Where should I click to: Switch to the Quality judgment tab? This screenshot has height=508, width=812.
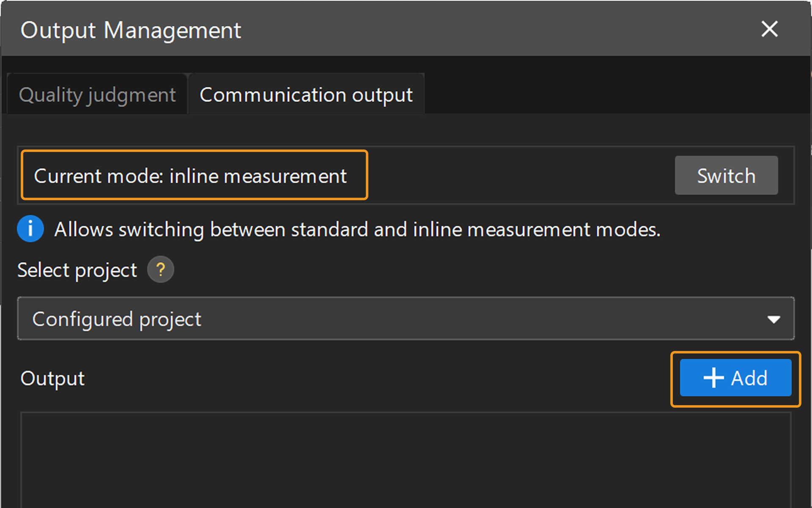(97, 94)
